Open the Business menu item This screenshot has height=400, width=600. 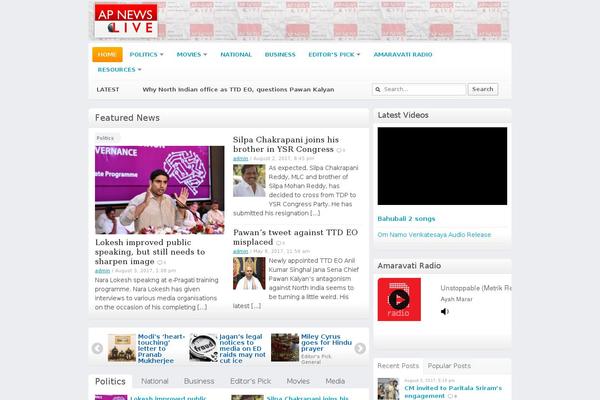280,54
